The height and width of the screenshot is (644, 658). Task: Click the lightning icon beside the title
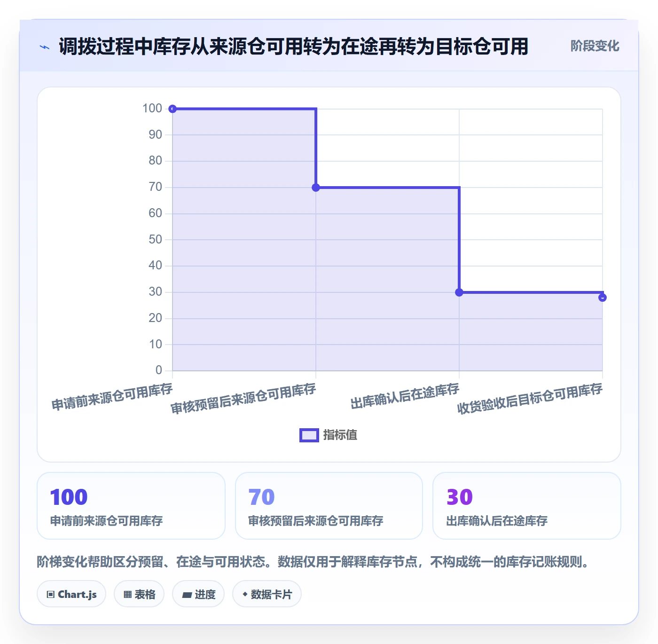pos(45,47)
